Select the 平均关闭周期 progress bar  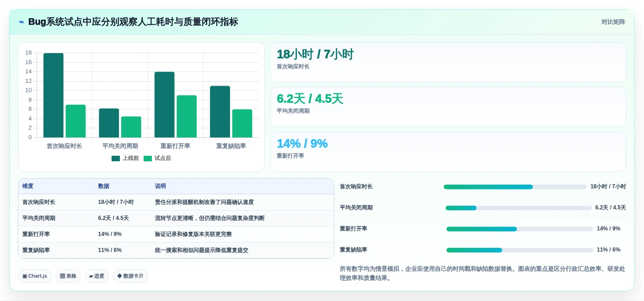519,208
